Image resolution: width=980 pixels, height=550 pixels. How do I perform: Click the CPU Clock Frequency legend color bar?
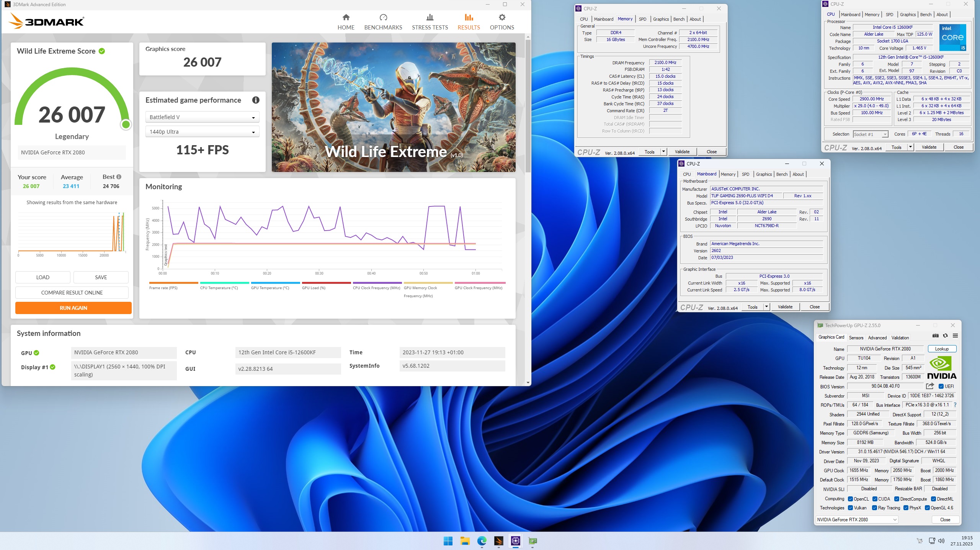377,283
